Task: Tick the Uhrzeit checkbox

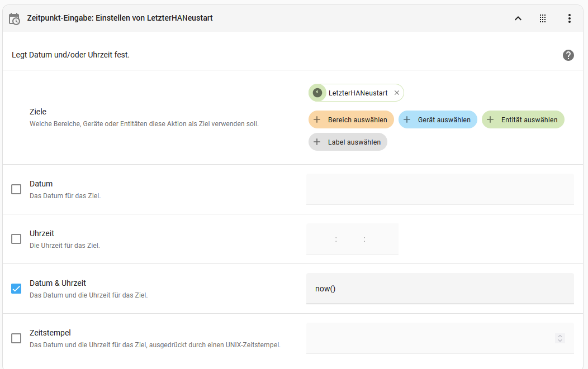Action: (16, 239)
